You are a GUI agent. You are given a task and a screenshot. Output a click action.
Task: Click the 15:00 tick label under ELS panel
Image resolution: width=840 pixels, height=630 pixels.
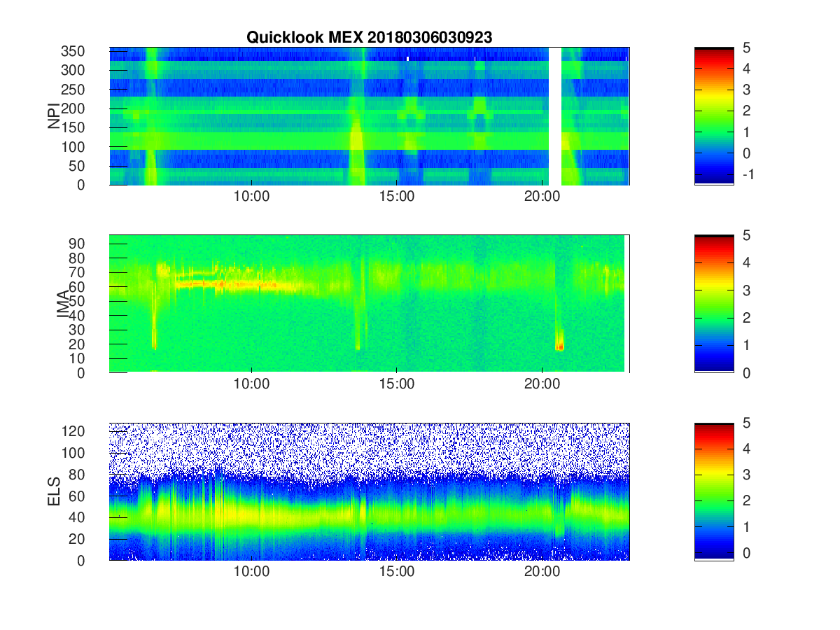click(x=397, y=572)
